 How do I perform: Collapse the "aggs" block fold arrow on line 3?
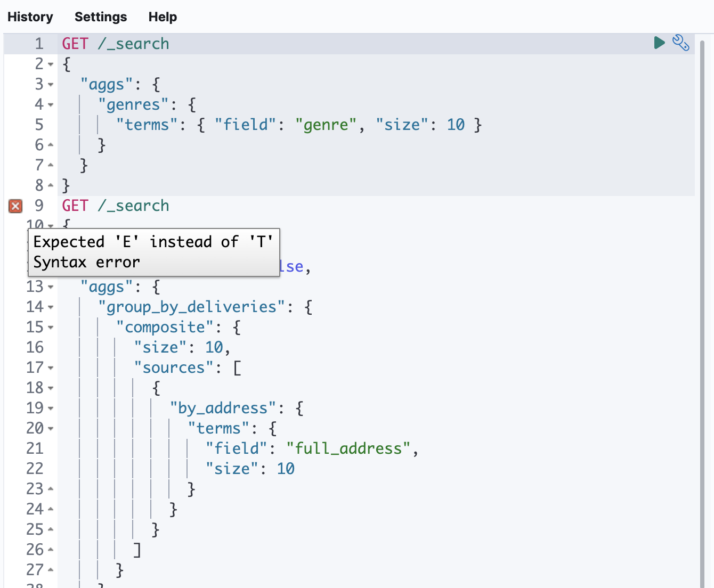50,85
